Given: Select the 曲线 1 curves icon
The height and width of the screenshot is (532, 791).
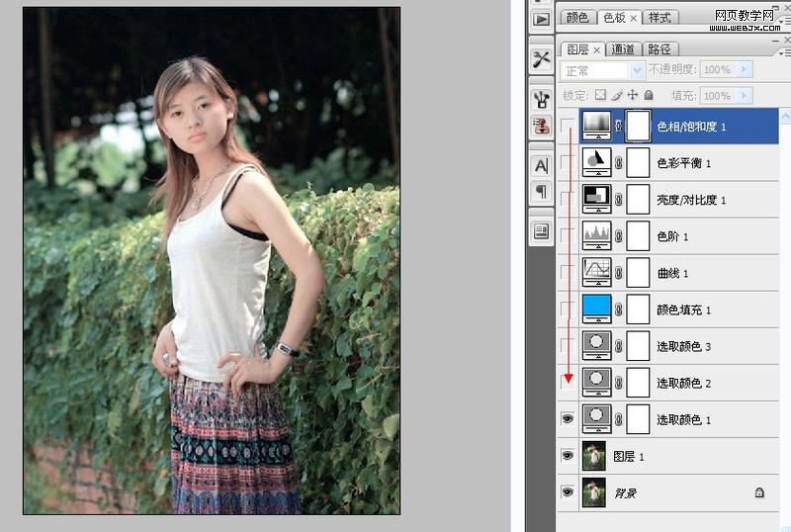Looking at the screenshot, I should point(597,273).
